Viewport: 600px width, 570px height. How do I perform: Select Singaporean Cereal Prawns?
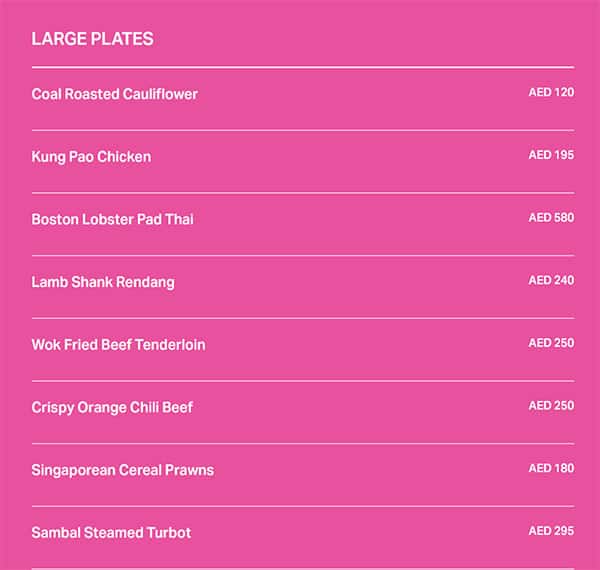122,470
